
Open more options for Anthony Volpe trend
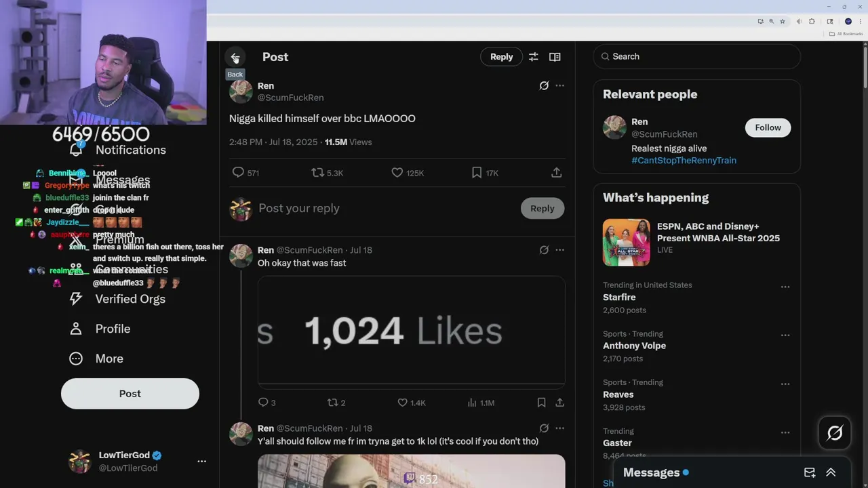[785, 335]
